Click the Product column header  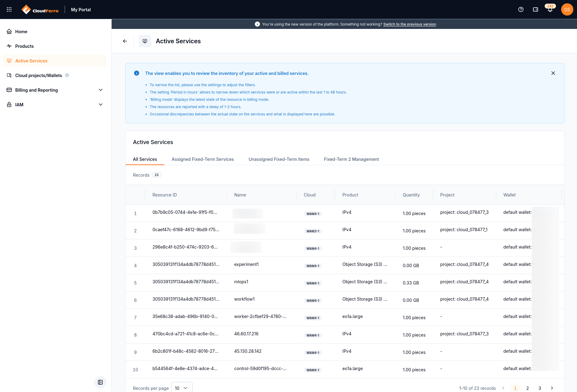click(350, 195)
